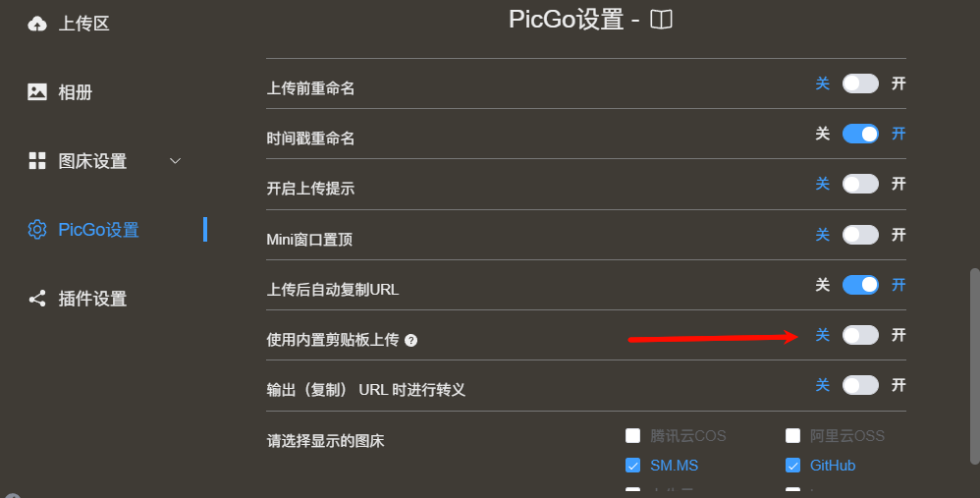Image resolution: width=980 pixels, height=498 pixels.
Task: Click the help icon beside 使用内置剪贴板上传
Action: [x=411, y=341]
